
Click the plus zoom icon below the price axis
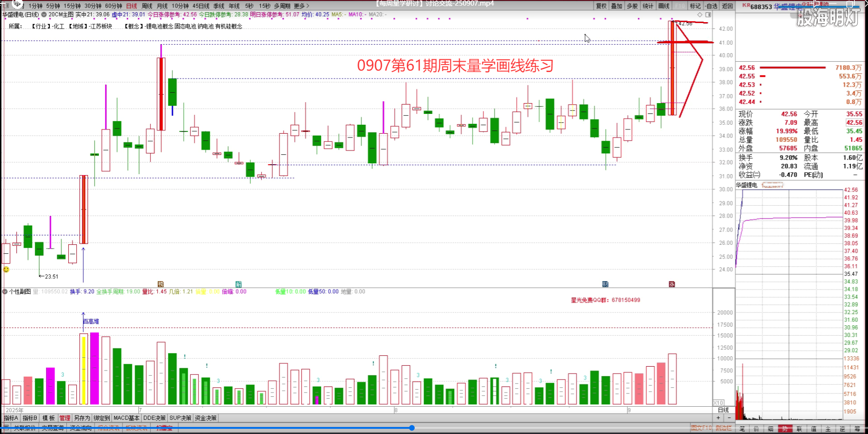click(x=718, y=418)
